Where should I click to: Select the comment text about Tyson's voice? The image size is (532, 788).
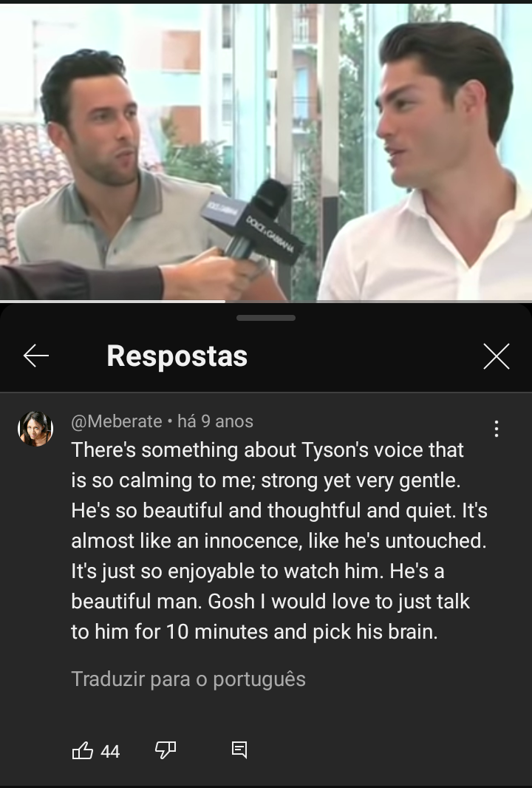click(279, 541)
